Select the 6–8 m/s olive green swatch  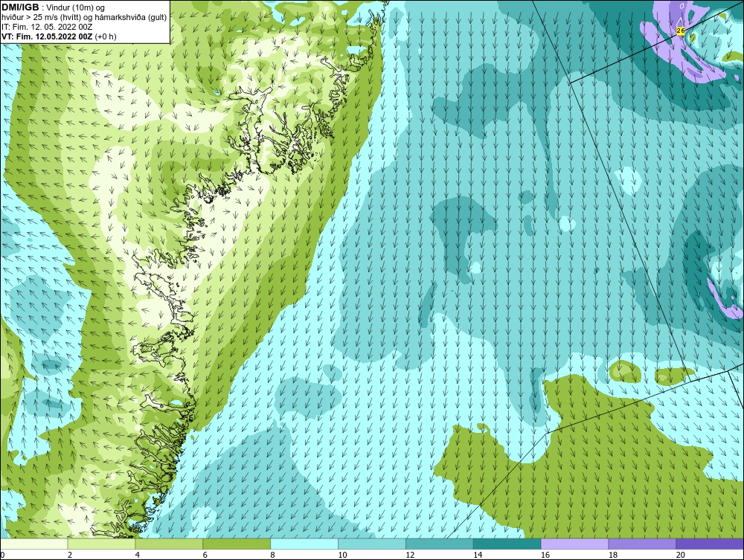237,544
